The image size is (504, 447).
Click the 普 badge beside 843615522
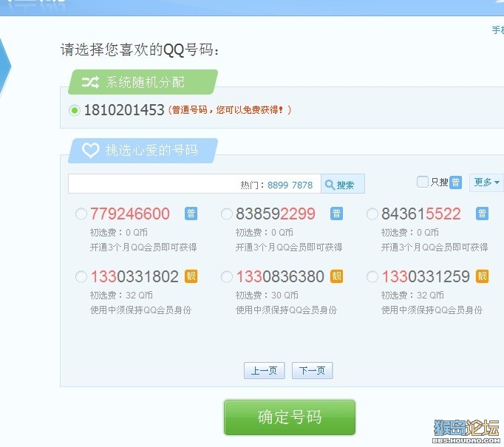(x=482, y=214)
